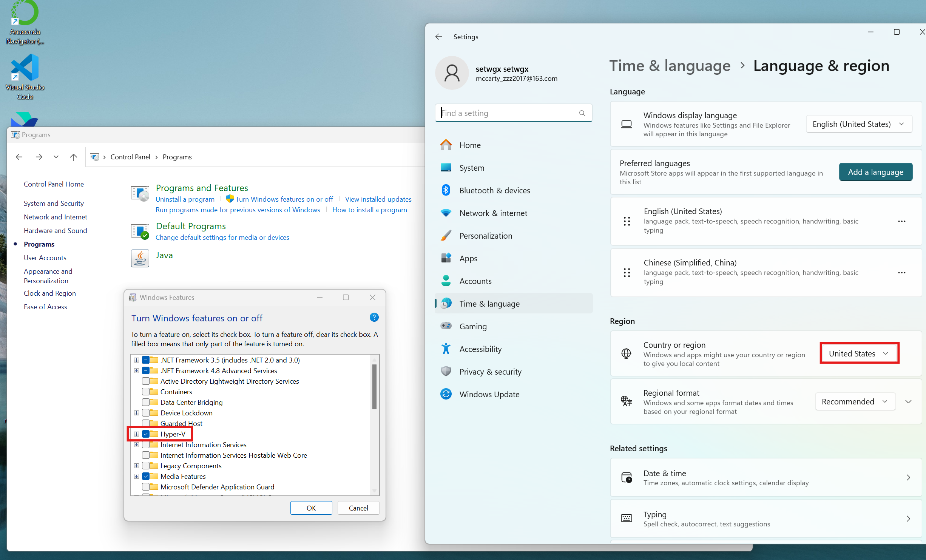
Task: Click the Privacy & security shield icon
Action: coord(446,372)
